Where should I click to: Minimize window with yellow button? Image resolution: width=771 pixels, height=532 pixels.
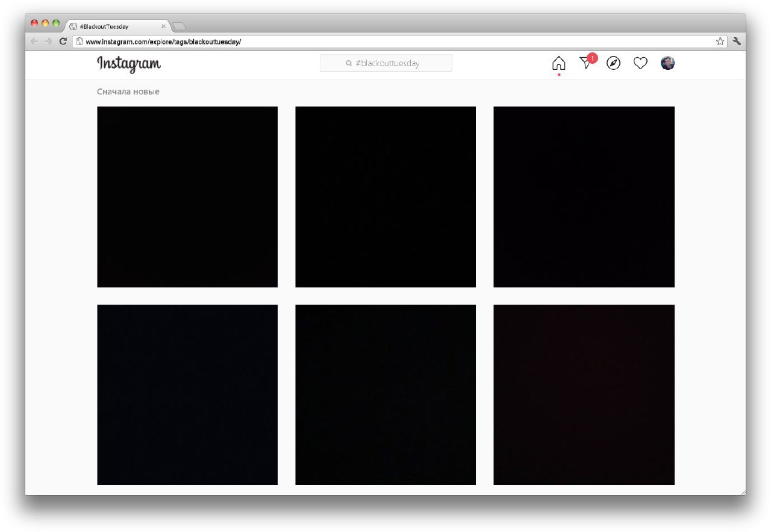pyautogui.click(x=45, y=23)
